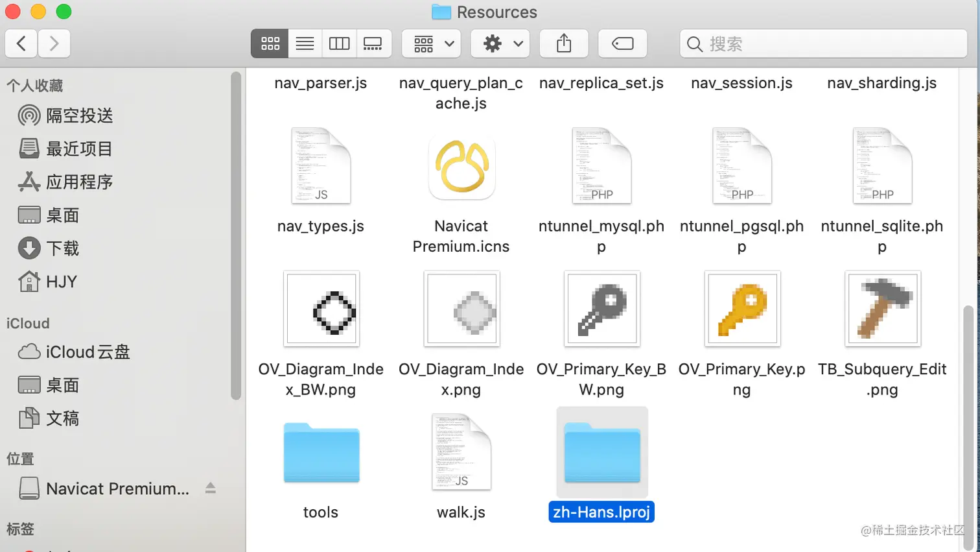980x552 pixels.
Task: Open 下载 in the sidebar
Action: point(49,248)
